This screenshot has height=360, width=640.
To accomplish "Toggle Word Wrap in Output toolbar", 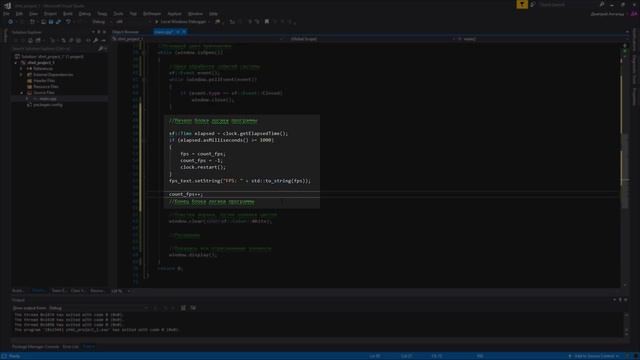I will pyautogui.click(x=193, y=308).
